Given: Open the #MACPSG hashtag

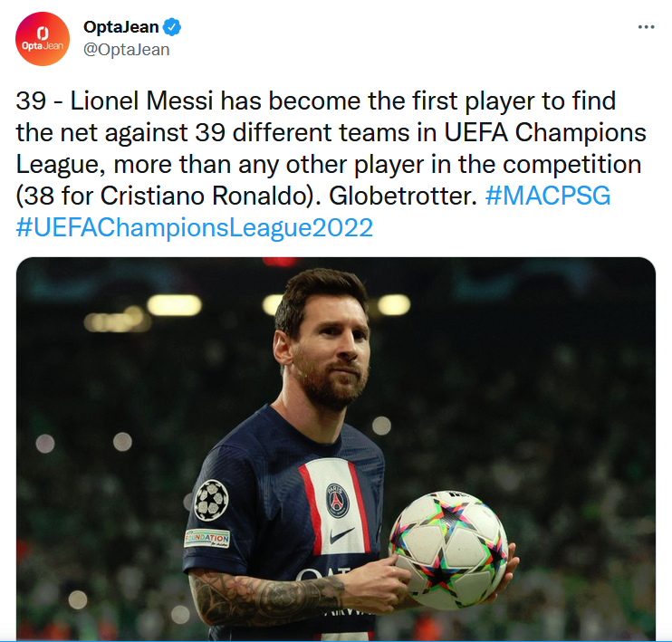Looking at the screenshot, I should [x=548, y=196].
